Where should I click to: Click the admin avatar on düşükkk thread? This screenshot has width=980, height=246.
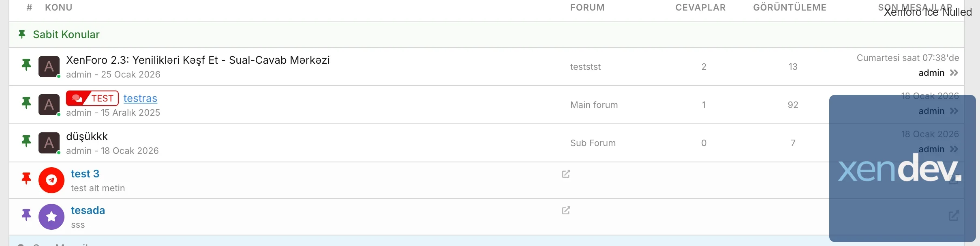click(49, 143)
